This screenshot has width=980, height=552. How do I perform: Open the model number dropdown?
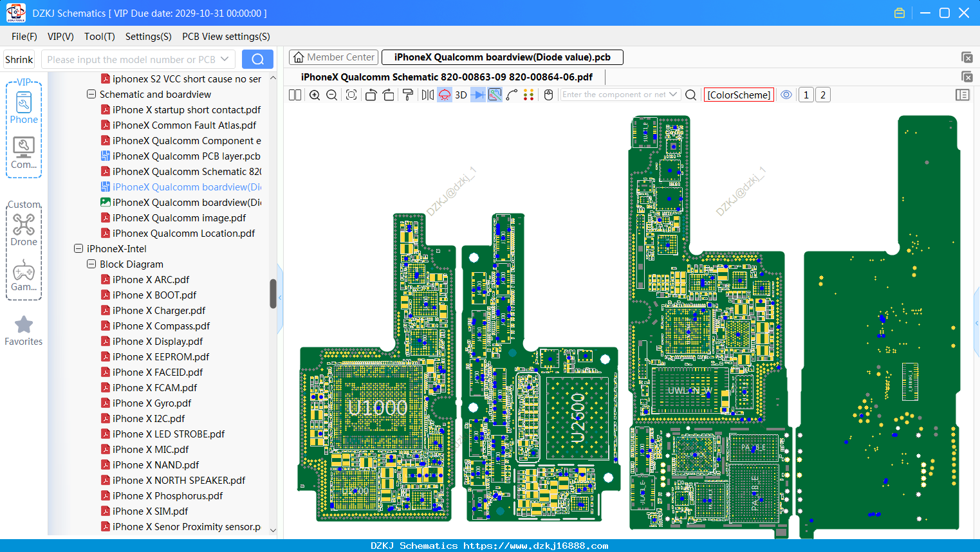(x=225, y=59)
